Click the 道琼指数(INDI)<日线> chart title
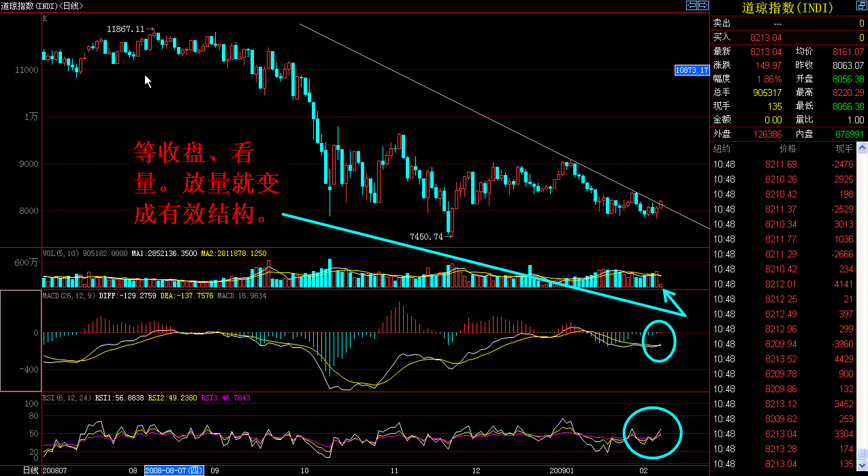 pos(42,5)
